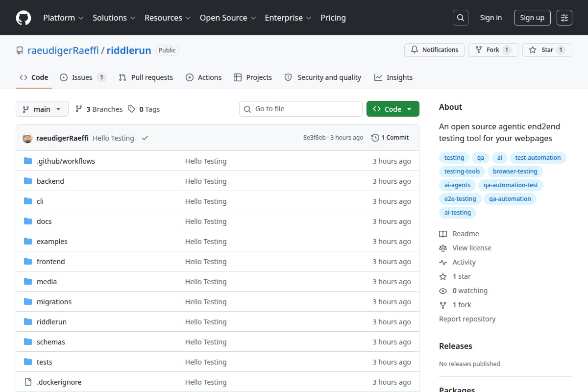Click the Notifications button

coord(434,50)
